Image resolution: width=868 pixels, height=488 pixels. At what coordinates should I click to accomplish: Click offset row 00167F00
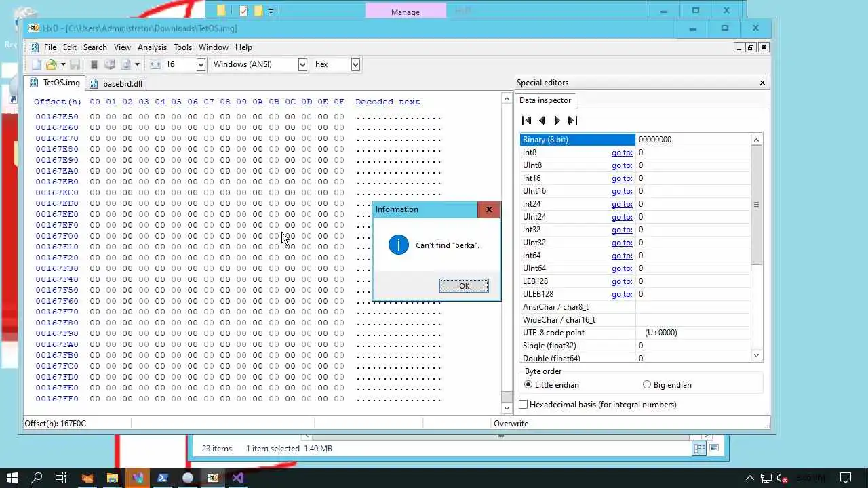click(x=57, y=236)
